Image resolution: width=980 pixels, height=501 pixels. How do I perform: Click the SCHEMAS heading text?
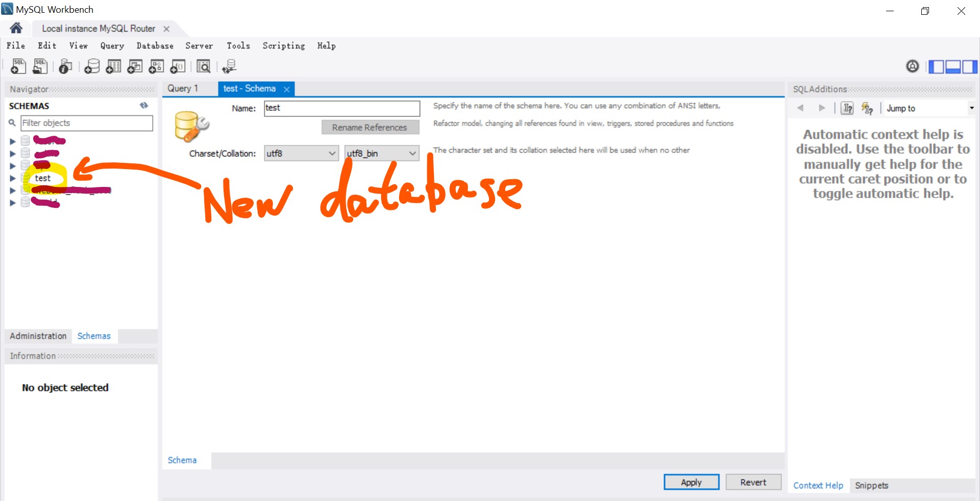click(29, 106)
